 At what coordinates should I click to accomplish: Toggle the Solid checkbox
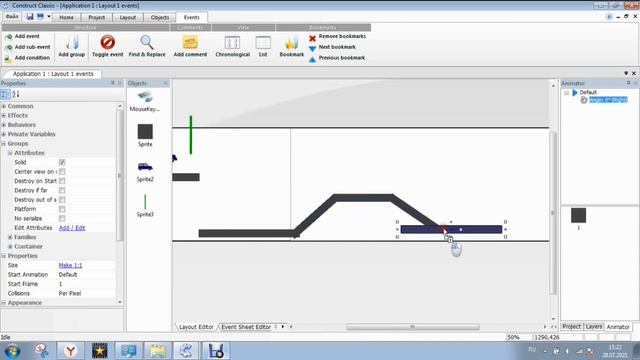tap(62, 162)
